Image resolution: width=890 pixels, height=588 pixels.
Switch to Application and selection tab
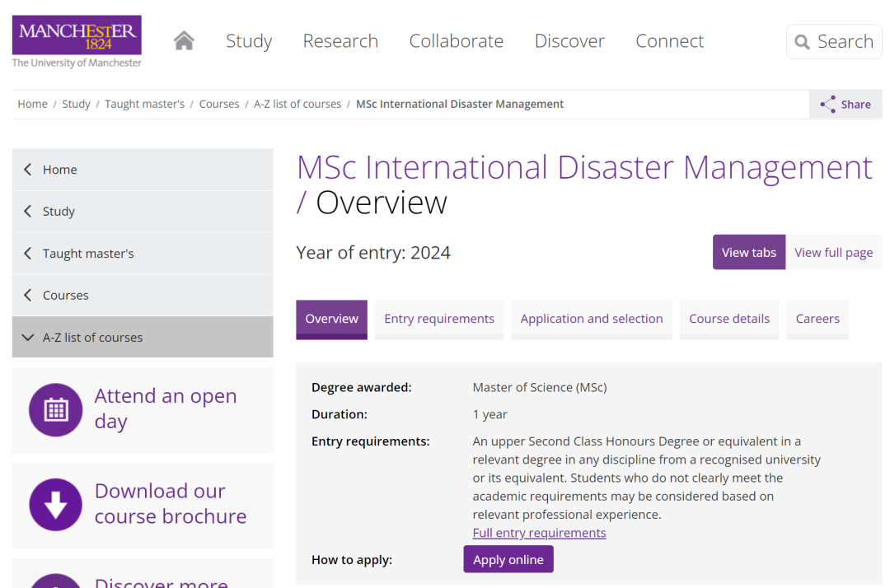coord(592,320)
